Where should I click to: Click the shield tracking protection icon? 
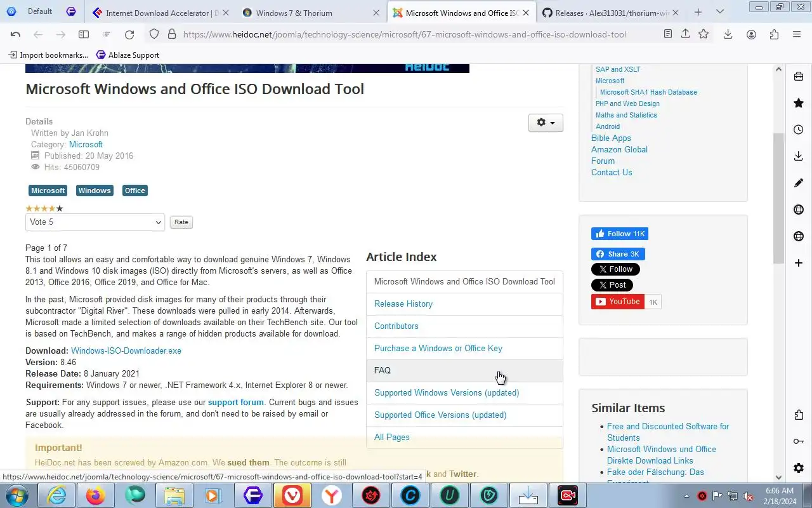coord(154,34)
